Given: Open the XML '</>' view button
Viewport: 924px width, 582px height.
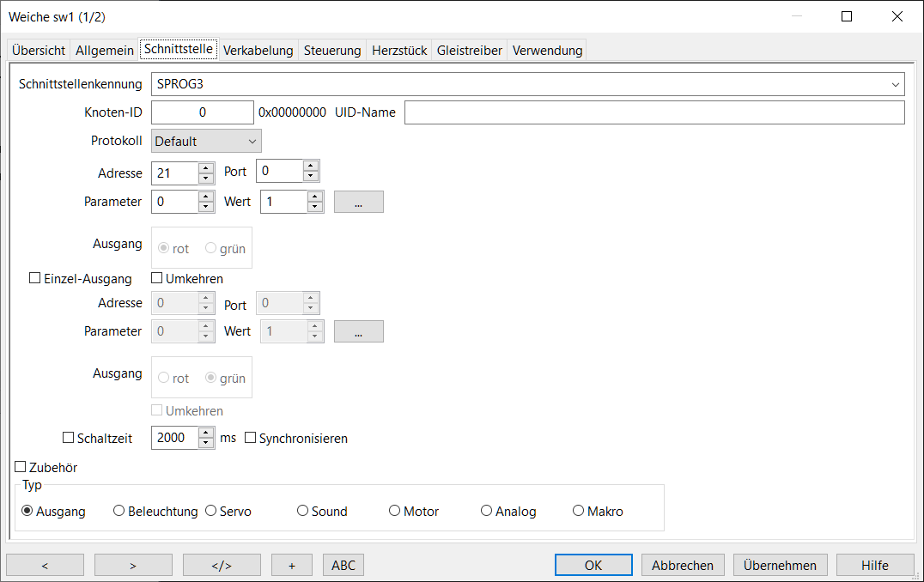Looking at the screenshot, I should click(x=222, y=565).
